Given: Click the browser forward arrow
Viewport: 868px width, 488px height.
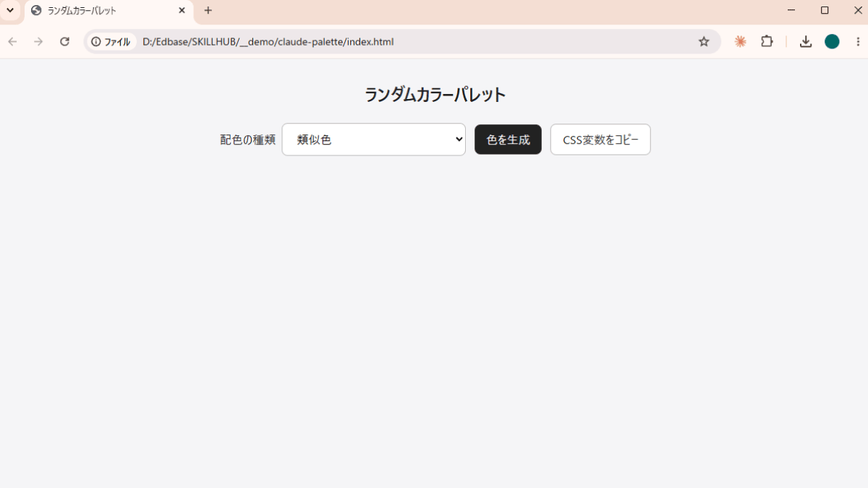Looking at the screenshot, I should (x=38, y=42).
